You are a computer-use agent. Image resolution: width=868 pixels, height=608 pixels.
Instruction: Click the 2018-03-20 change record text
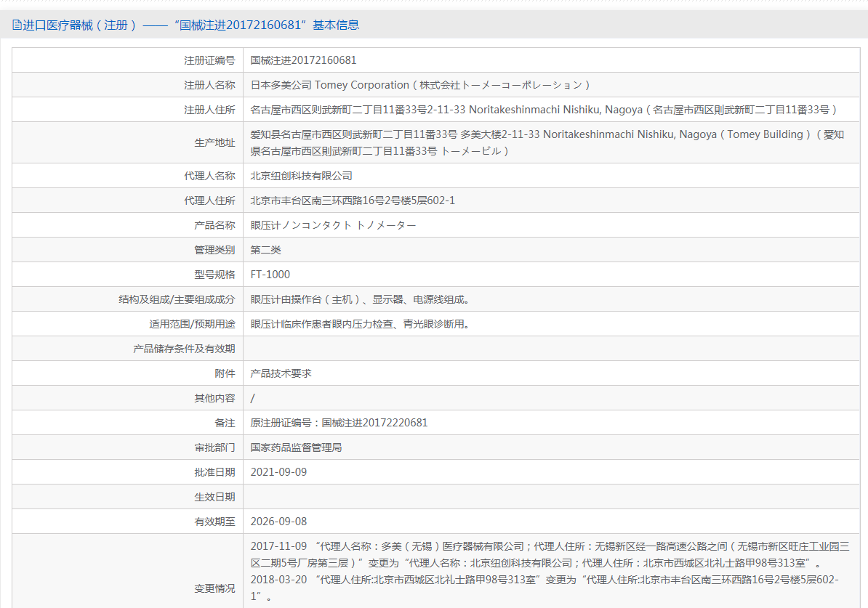click(x=544, y=588)
